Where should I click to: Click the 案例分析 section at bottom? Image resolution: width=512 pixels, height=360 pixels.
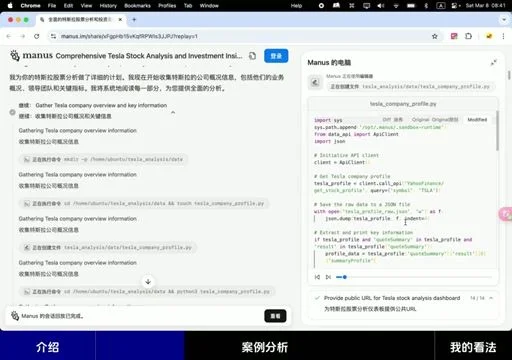(265, 347)
